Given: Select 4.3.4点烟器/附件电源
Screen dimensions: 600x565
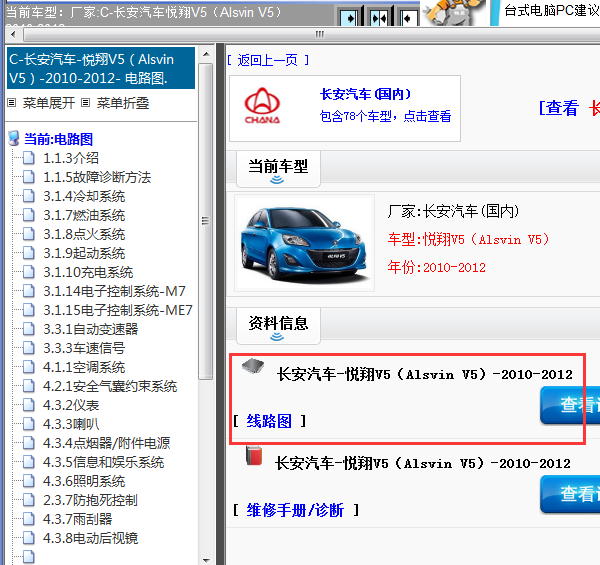Looking at the screenshot, I should 106,443.
